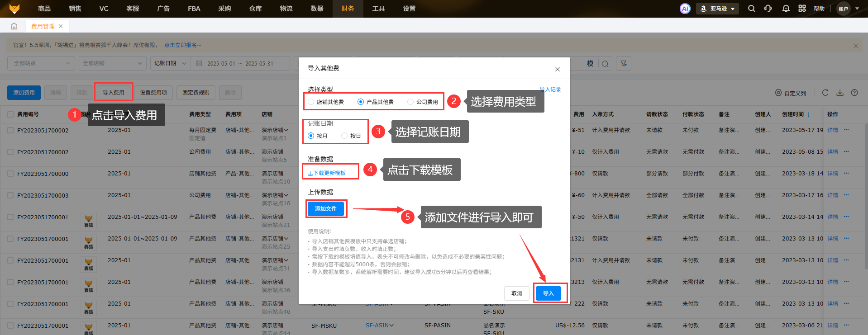Click the fox logo in the top-left corner
The height and width of the screenshot is (335, 868).
pyautogui.click(x=14, y=9)
